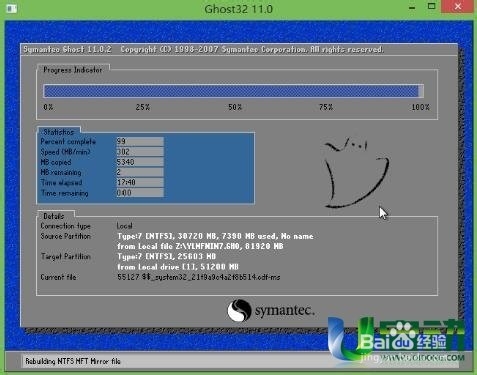
Task: Click the 'from Local drive [1], 51200 MB' line
Action: [x=178, y=267]
